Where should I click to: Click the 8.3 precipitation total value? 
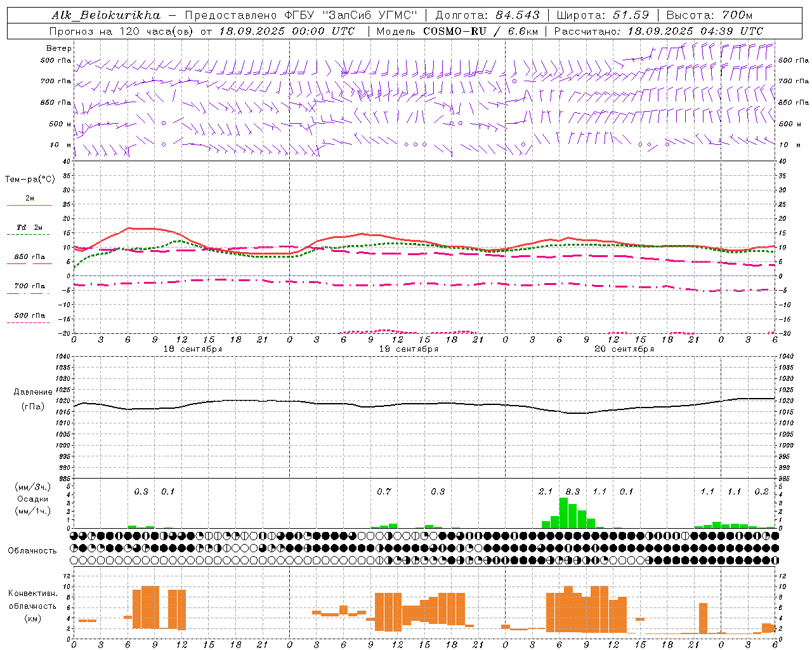click(x=573, y=492)
